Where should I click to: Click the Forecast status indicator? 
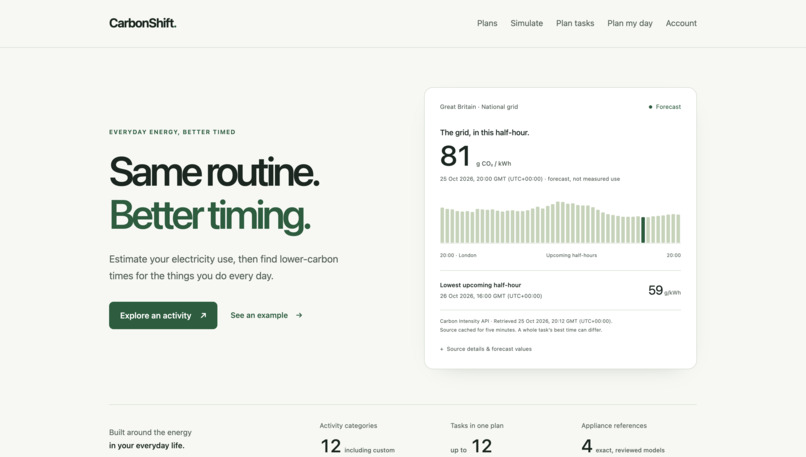click(665, 107)
